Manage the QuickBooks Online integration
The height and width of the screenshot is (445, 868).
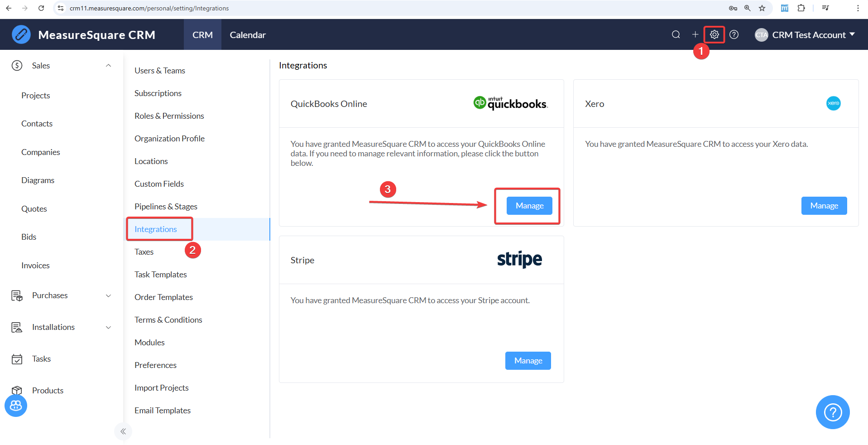click(529, 206)
